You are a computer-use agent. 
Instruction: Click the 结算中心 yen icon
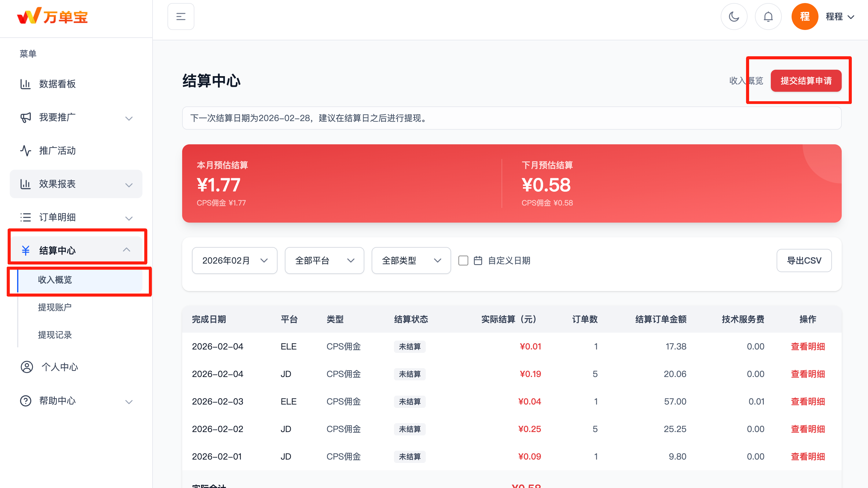[26, 250]
